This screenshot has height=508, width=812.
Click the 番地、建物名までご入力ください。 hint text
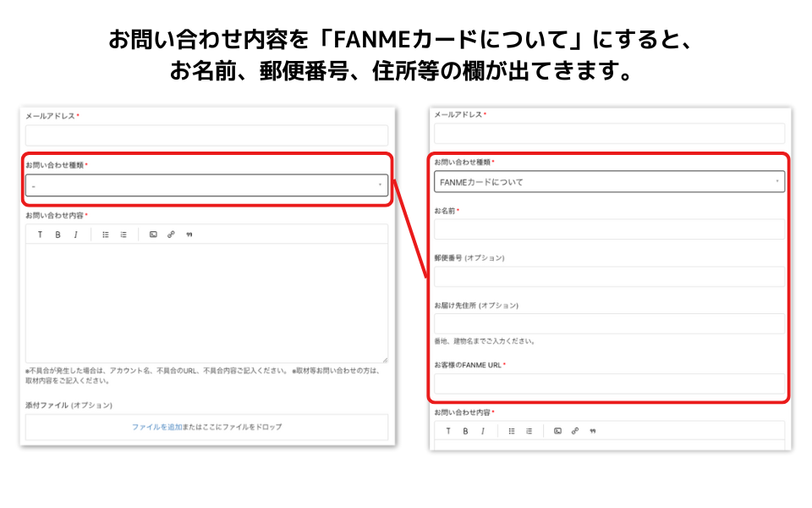tap(486, 341)
